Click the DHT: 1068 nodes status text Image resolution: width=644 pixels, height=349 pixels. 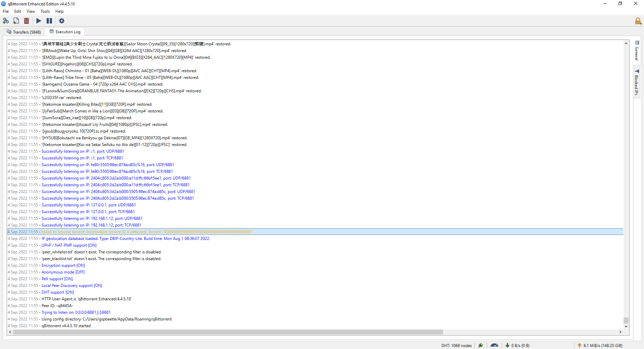(456, 345)
